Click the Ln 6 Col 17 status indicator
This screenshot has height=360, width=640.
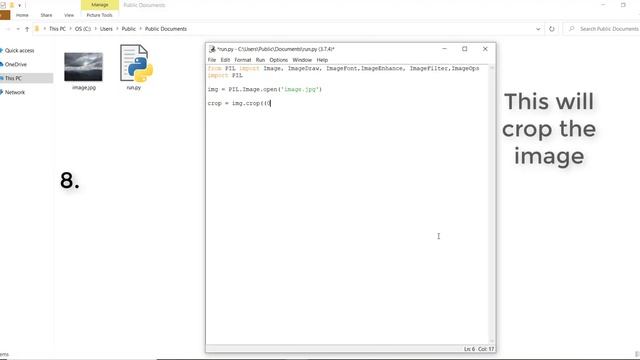pos(479,349)
